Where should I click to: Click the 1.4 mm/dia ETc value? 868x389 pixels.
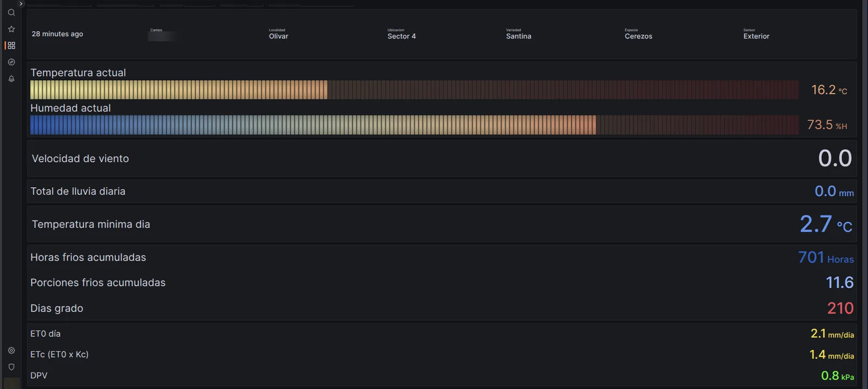tap(832, 355)
